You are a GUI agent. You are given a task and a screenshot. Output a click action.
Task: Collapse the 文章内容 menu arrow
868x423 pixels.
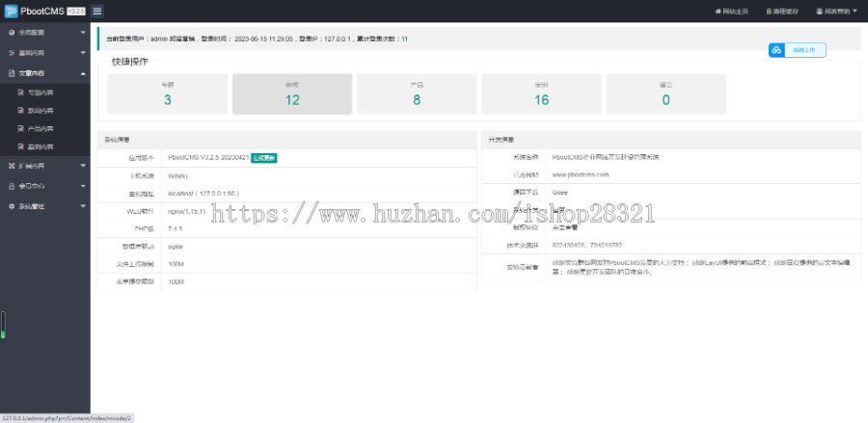pos(83,73)
